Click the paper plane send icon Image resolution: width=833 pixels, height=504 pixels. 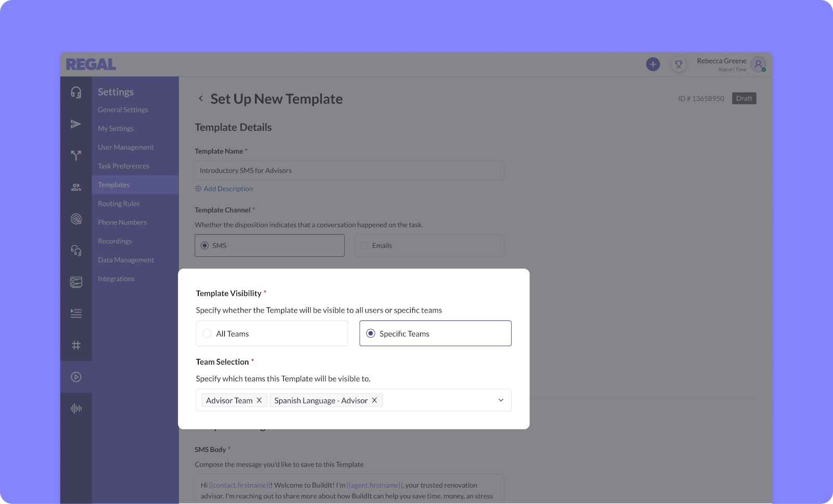point(76,124)
